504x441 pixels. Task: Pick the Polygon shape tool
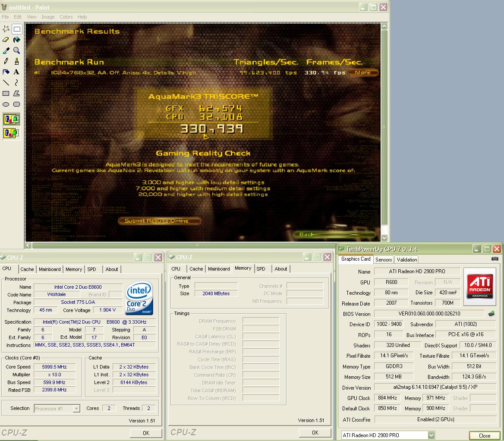coord(17,93)
